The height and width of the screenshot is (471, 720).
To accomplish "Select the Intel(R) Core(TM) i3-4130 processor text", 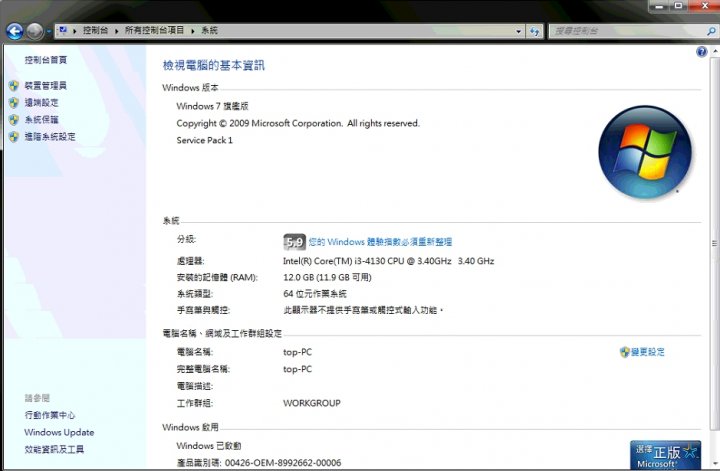I will pos(388,261).
